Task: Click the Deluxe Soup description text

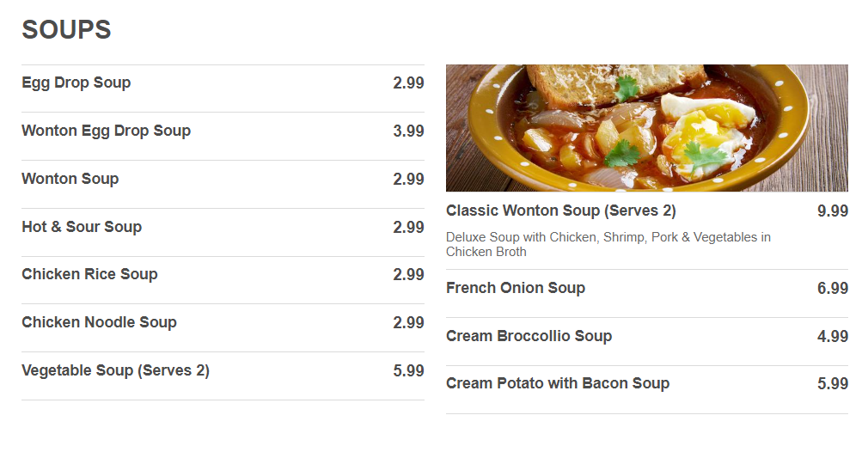Action: click(x=608, y=244)
